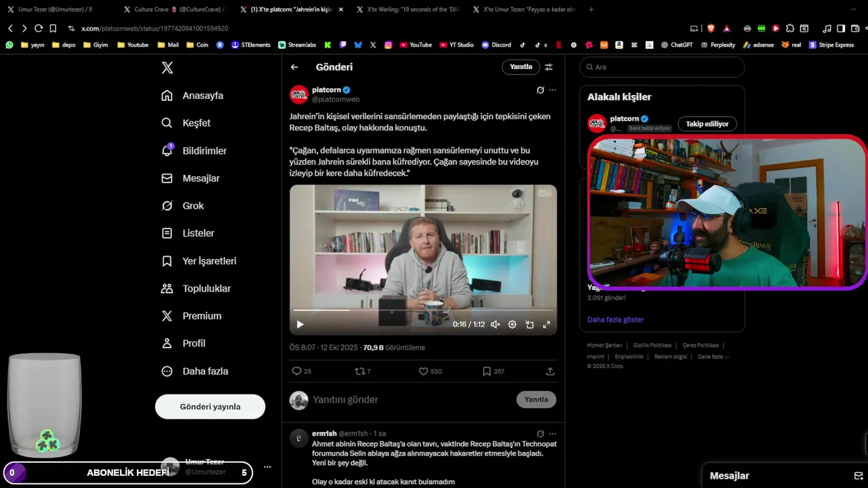The width and height of the screenshot is (868, 488).
Task: Click the address bar URL
Action: (x=155, y=28)
